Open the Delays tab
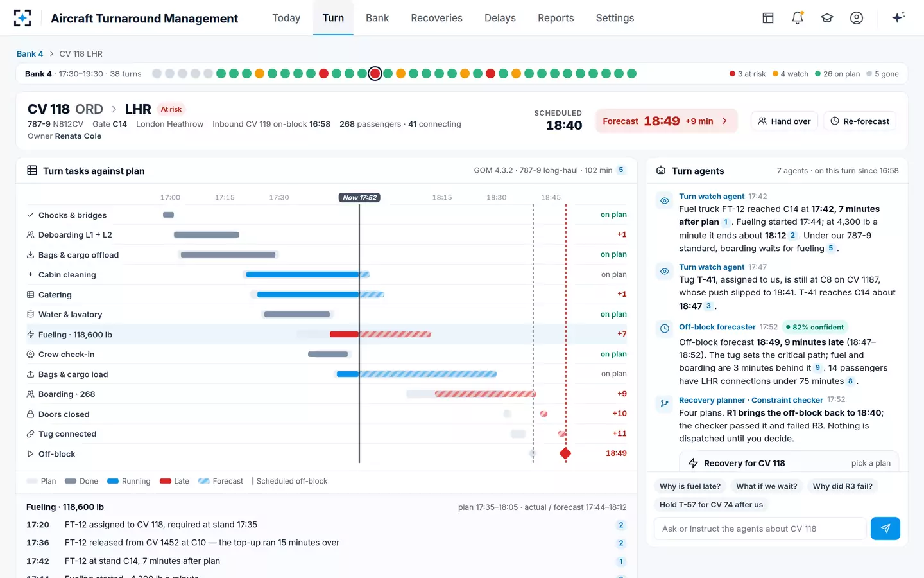The width and height of the screenshot is (924, 578). pyautogui.click(x=500, y=18)
